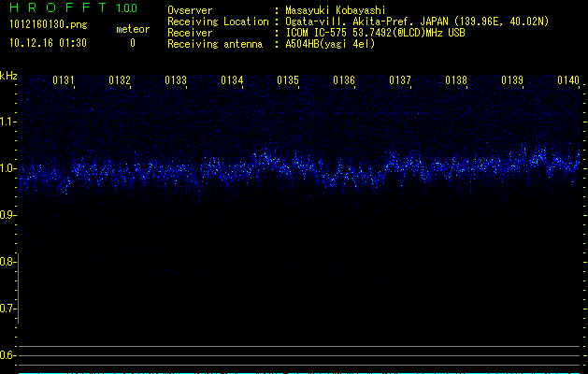This screenshot has height=374, width=588.
Task: Click the 0.8 frequency axis label
Action: click(8, 262)
